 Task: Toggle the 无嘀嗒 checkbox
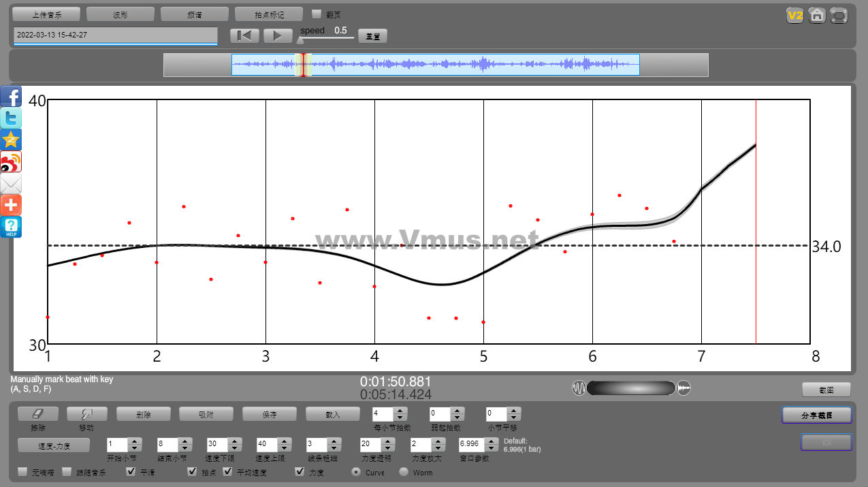(x=22, y=471)
